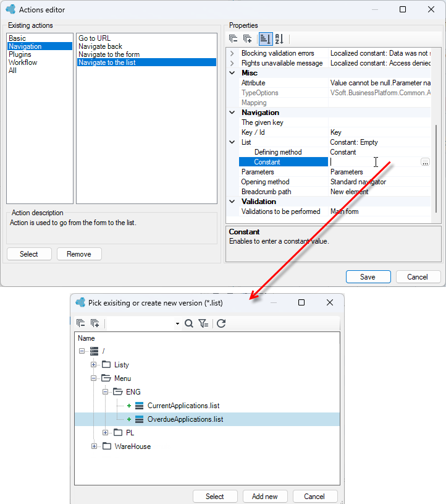Collapse the List property group
Viewport: 446px width, 504px height.
click(232, 142)
